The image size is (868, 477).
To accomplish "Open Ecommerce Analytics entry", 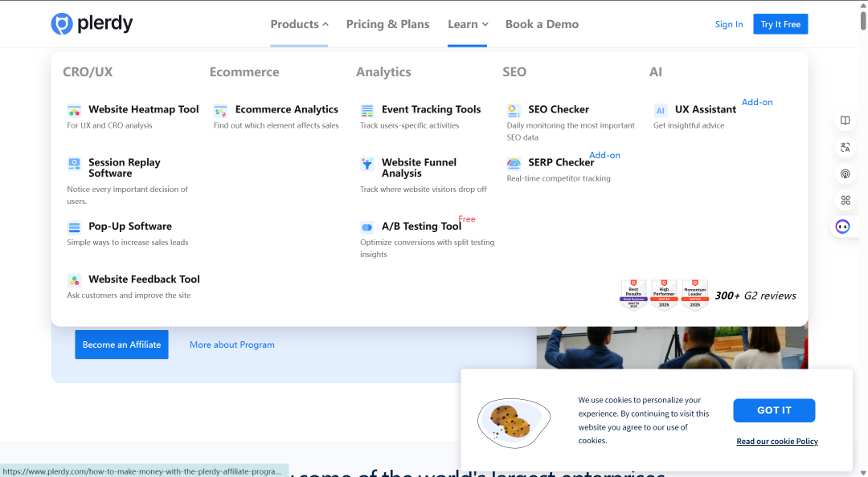I will click(x=286, y=109).
